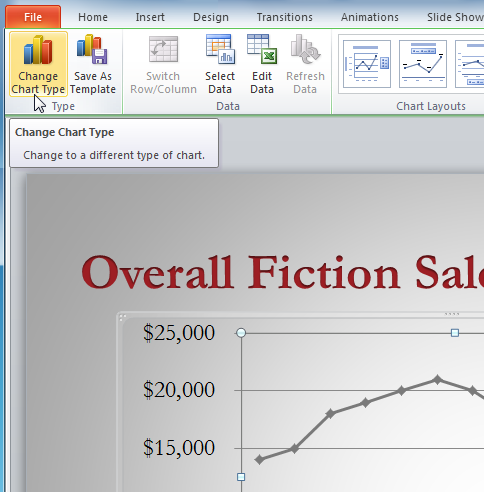Screen dimensions: 484x492
Task: Select the Overall Fiction Sales title text
Action: [x=283, y=273]
